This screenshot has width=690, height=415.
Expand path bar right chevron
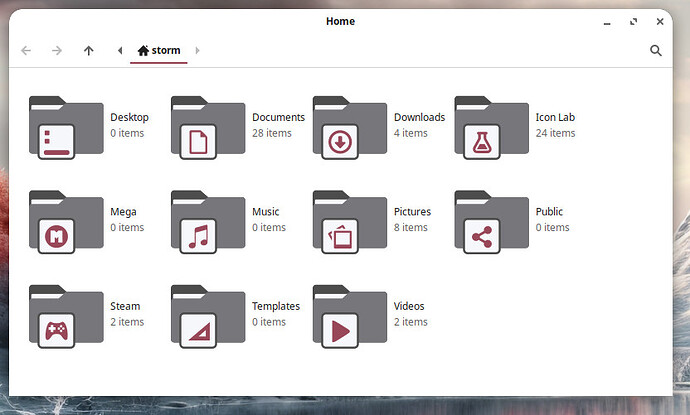click(x=197, y=50)
